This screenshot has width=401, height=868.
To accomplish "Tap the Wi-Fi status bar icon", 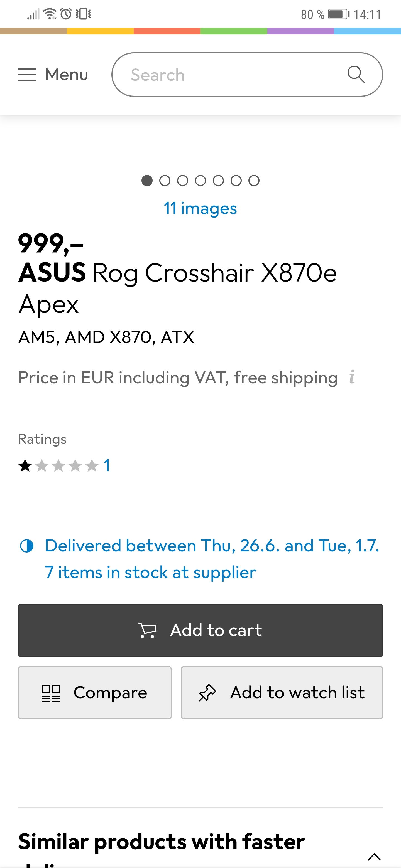I will click(x=50, y=14).
